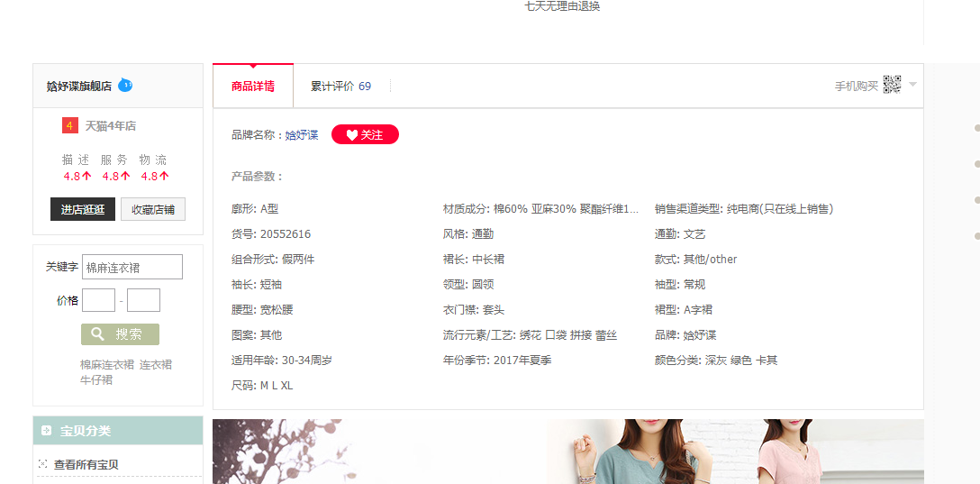Click the 婼妤谍 brand name link
The width and height of the screenshot is (980, 484).
pyautogui.click(x=302, y=135)
